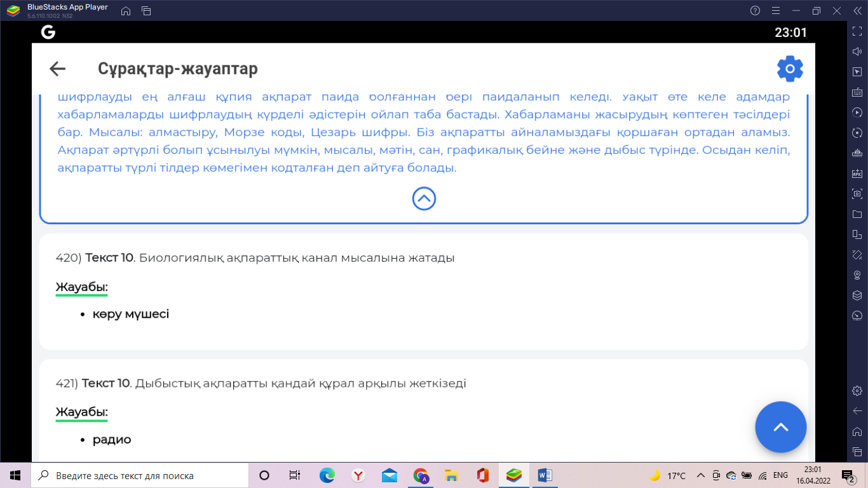Open the BlueStacks hamburger menu

click(775, 11)
